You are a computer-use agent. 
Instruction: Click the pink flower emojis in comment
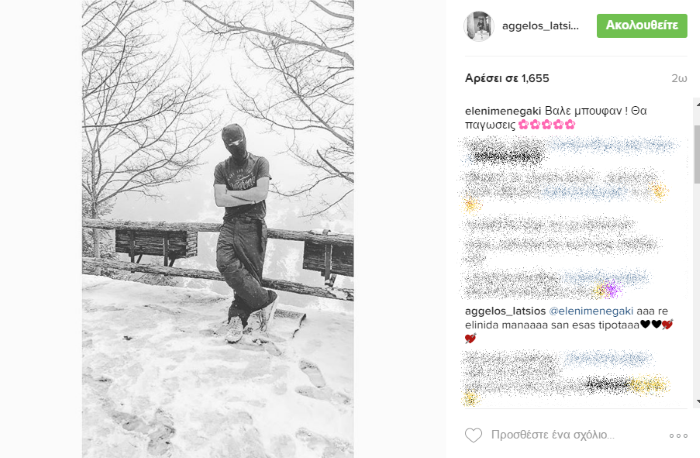coord(546,125)
